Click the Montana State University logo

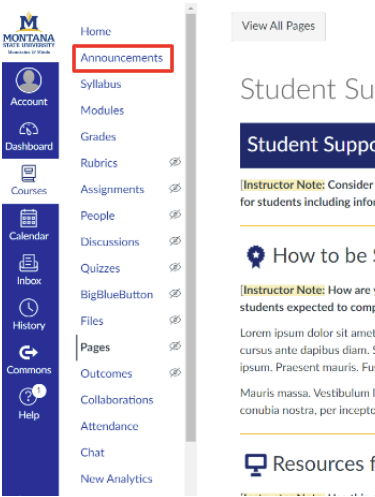[x=29, y=33]
